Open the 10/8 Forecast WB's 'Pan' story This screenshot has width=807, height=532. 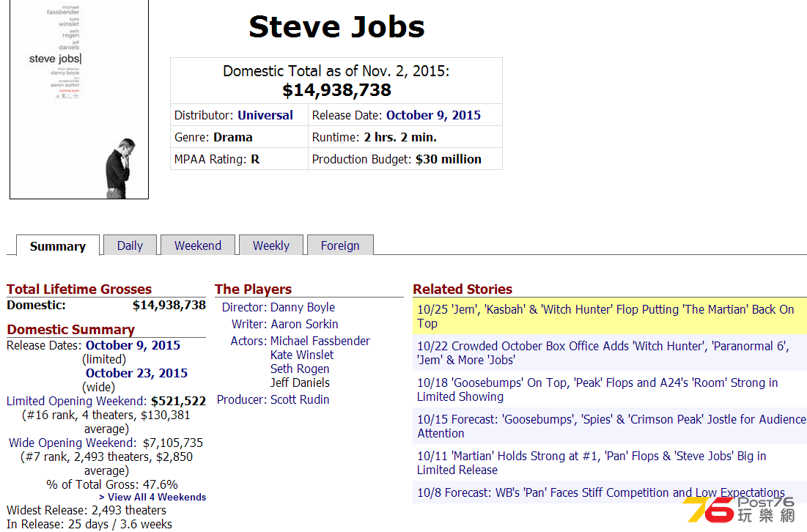click(x=601, y=492)
